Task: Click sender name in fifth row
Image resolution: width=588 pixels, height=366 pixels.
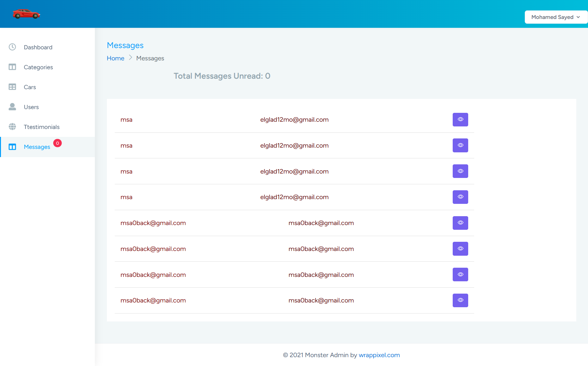Action: coord(153,223)
